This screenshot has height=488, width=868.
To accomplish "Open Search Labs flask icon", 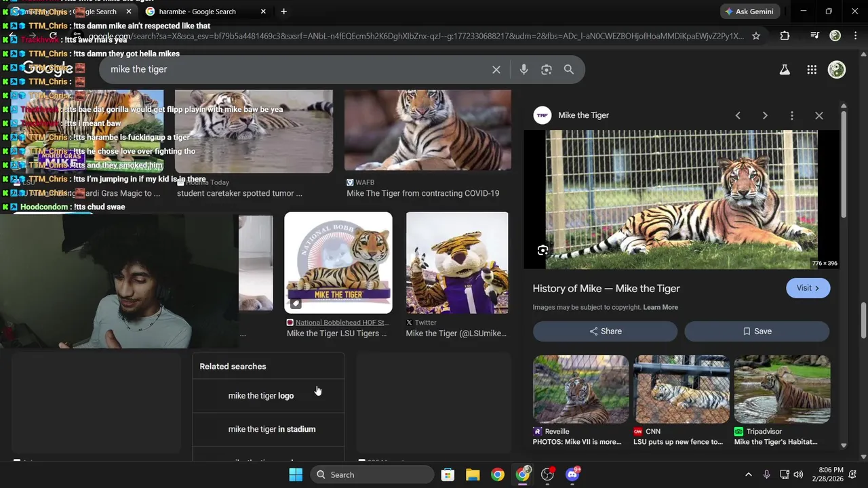I will point(785,70).
